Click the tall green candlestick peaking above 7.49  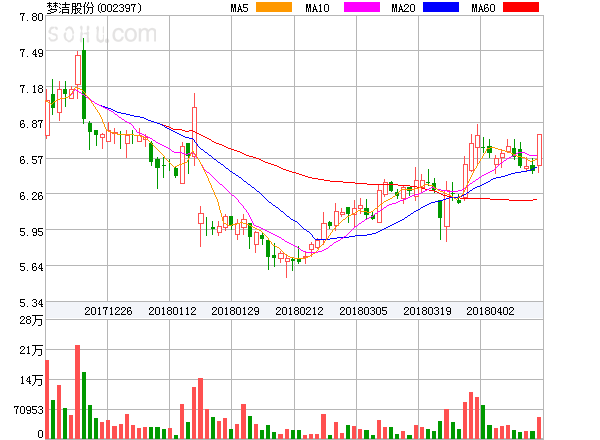pos(84,81)
